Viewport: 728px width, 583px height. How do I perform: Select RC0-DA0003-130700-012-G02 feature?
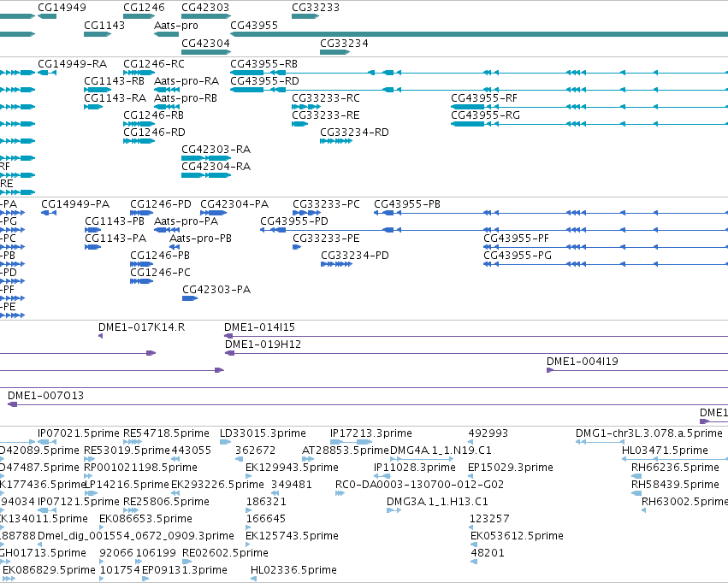(420, 485)
